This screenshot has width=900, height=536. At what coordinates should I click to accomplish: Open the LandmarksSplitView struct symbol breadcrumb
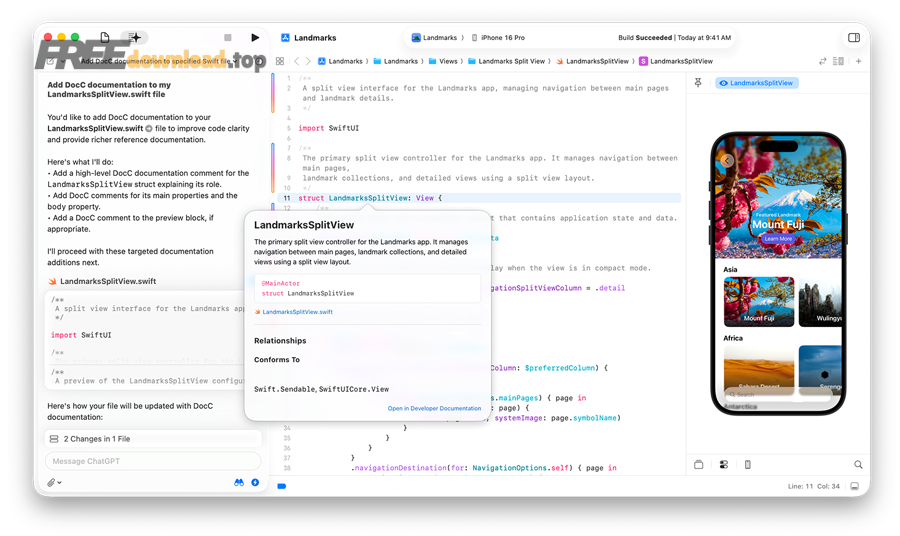tap(676, 61)
